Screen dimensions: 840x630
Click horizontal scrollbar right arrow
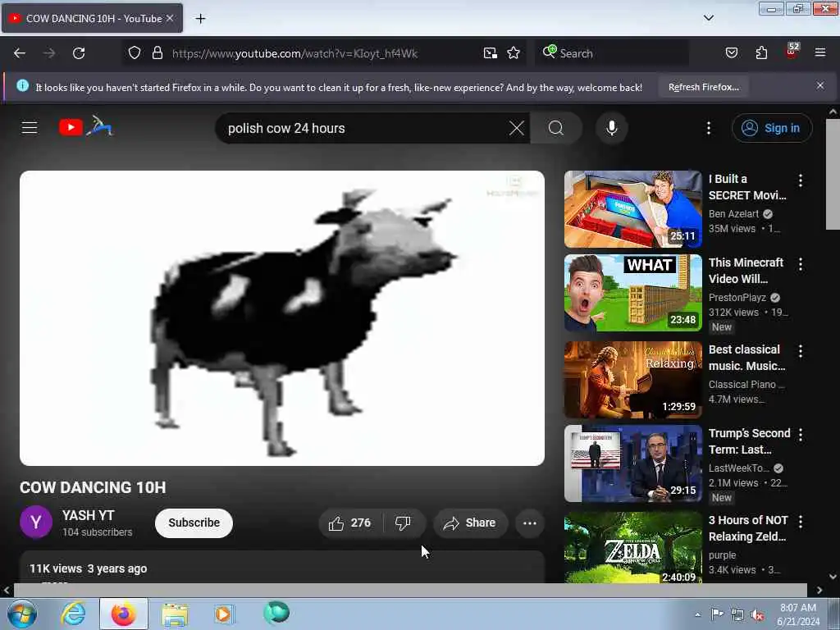(819, 590)
